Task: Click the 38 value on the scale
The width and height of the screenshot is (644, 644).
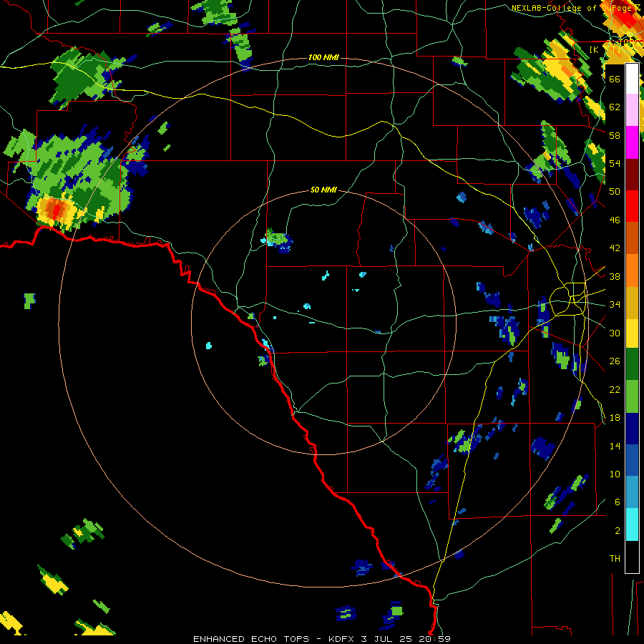Action: (615, 276)
